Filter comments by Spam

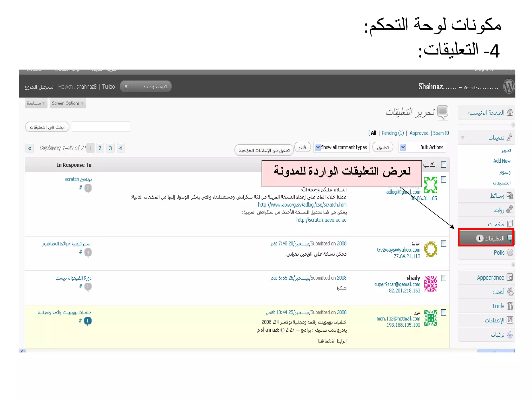[441, 133]
